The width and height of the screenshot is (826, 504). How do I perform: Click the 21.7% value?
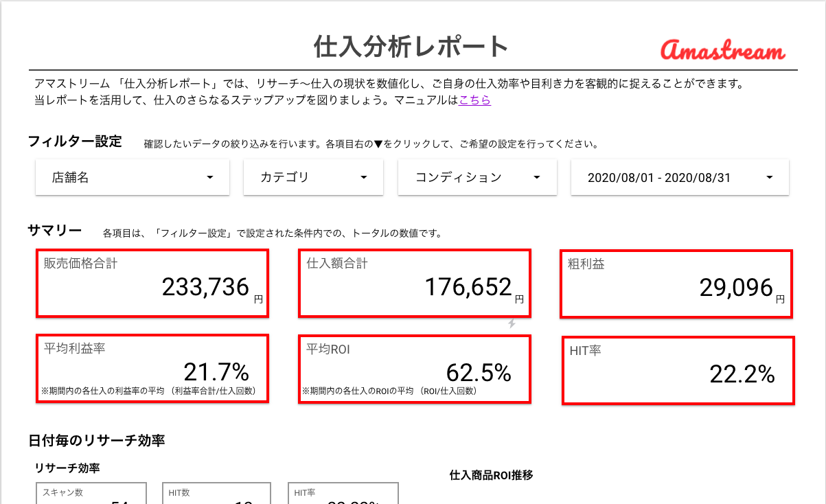(216, 372)
